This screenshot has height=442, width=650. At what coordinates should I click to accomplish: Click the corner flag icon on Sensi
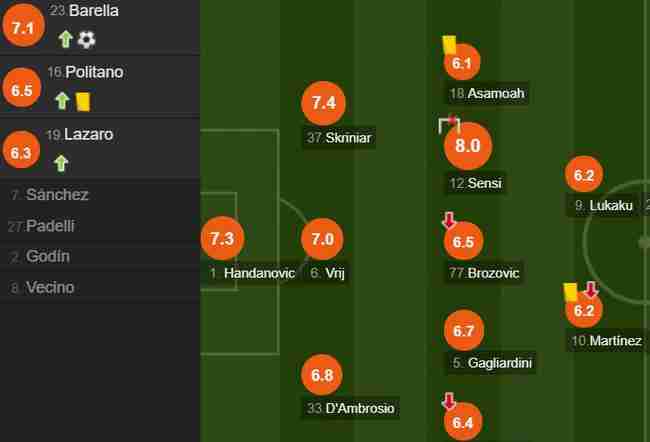(x=449, y=124)
